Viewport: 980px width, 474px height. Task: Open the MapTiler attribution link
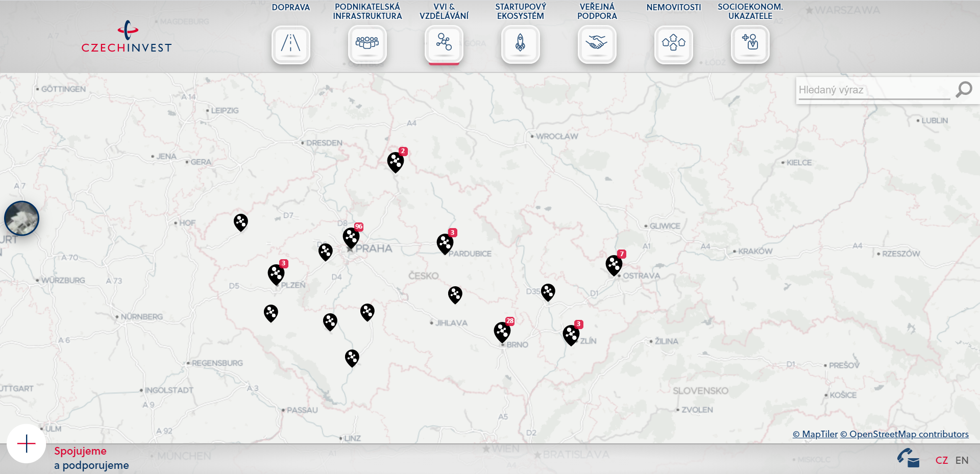815,434
